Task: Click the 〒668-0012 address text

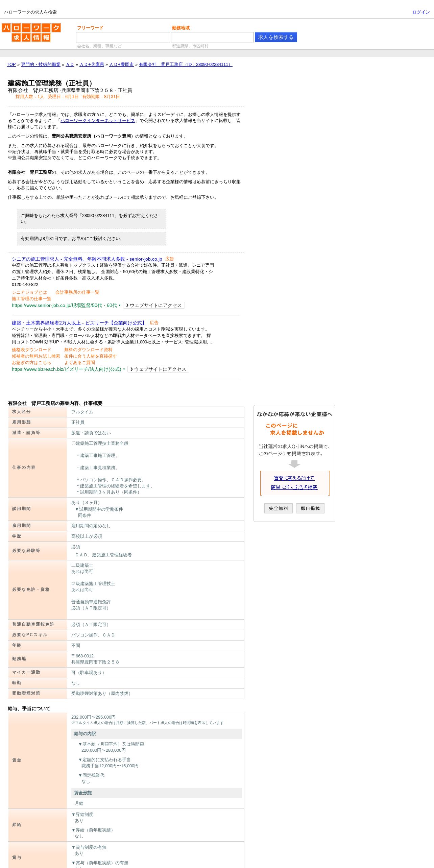Action: (x=82, y=656)
